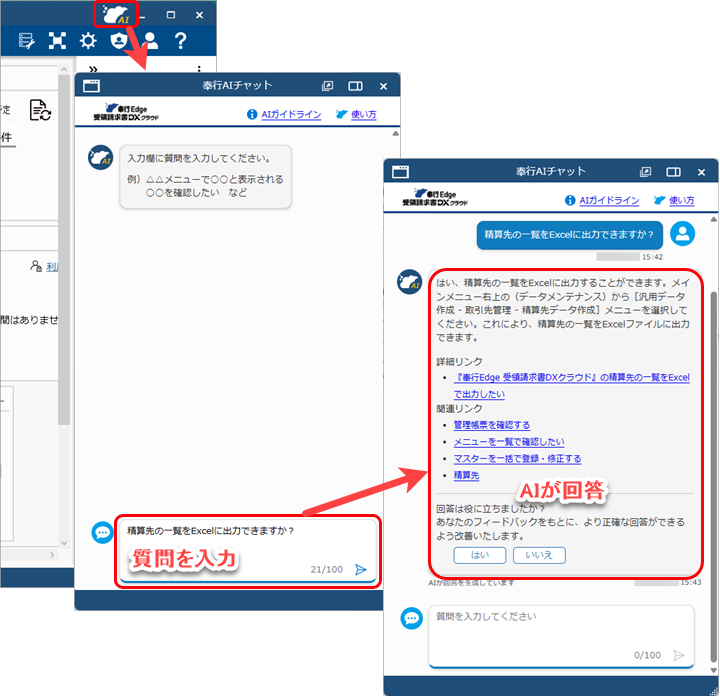Click speech bubble icon beside middle chat input
The image size is (720, 696).
click(x=102, y=533)
